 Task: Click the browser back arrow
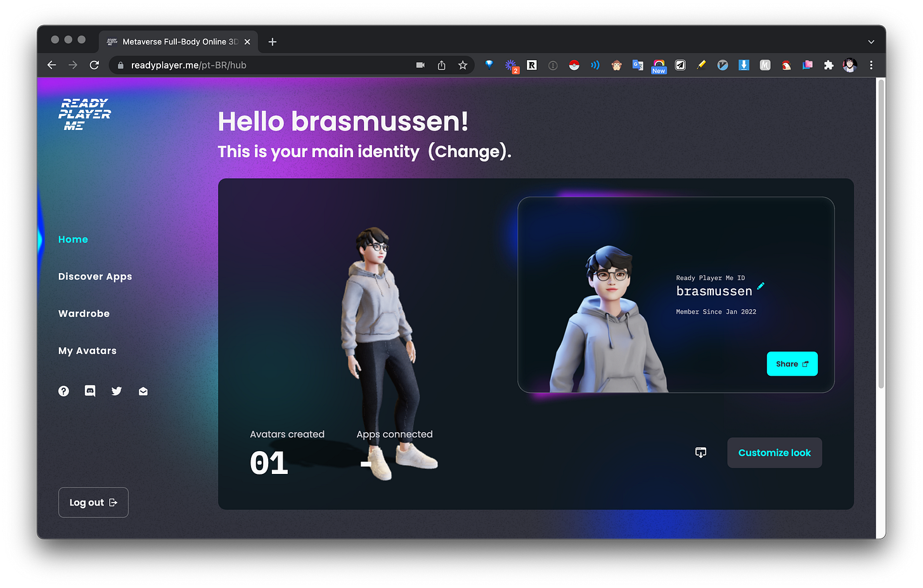click(52, 65)
